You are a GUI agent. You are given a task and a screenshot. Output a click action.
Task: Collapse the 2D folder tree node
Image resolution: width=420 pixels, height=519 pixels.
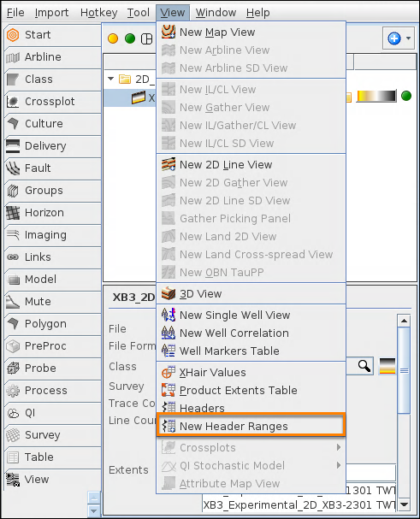(111, 80)
